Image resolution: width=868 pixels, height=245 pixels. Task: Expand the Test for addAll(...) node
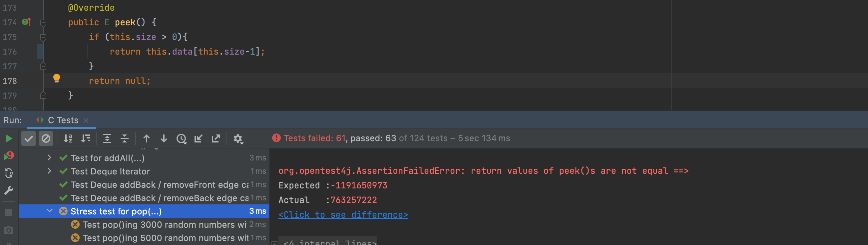tap(49, 157)
